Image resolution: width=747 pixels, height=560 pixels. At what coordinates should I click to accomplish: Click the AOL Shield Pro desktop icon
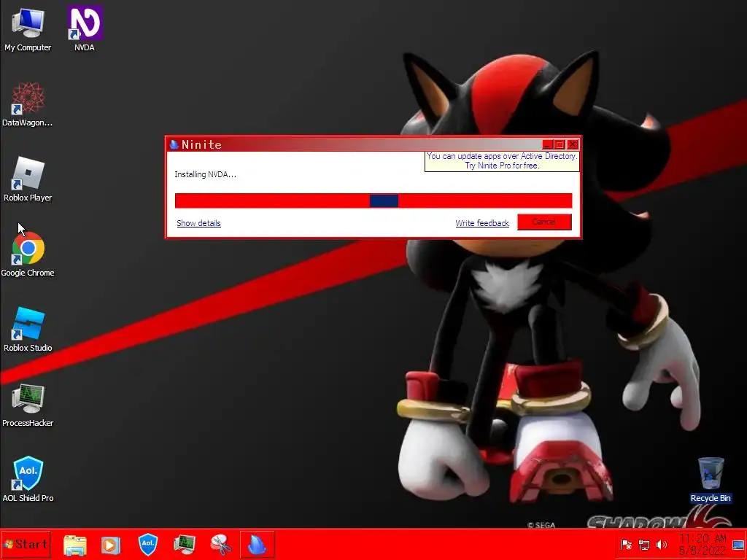[28, 480]
